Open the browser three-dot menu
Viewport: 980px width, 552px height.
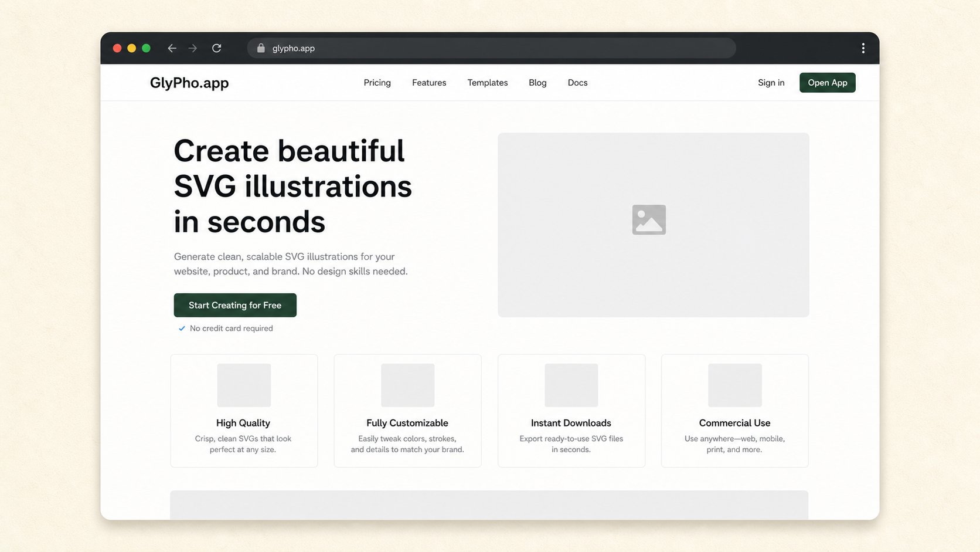click(863, 48)
